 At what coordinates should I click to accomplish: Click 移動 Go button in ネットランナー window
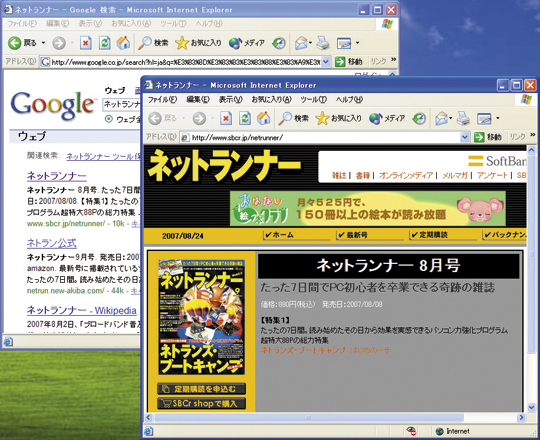tap(488, 137)
